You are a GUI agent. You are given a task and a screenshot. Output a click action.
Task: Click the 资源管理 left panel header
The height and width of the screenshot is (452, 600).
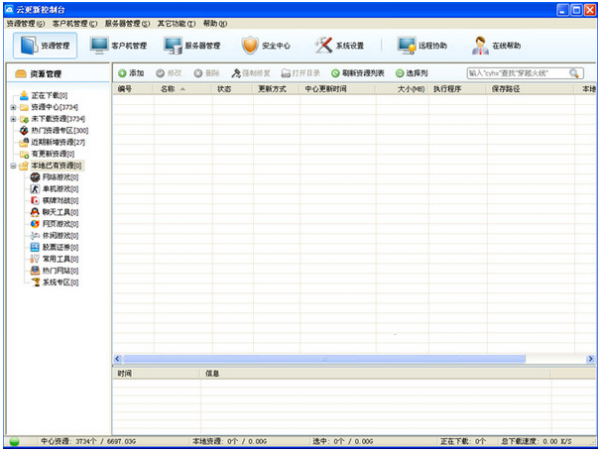click(58, 73)
